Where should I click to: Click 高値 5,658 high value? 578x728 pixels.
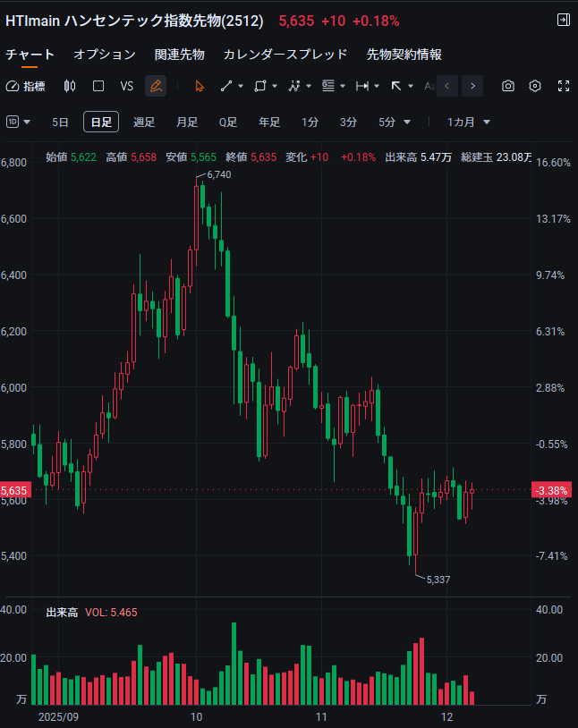(x=131, y=157)
